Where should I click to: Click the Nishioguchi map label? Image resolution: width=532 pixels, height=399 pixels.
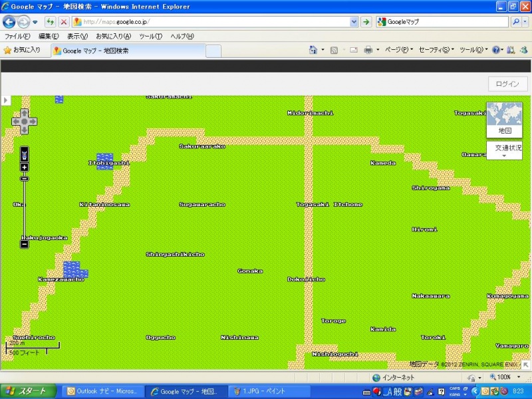pyautogui.click(x=335, y=354)
